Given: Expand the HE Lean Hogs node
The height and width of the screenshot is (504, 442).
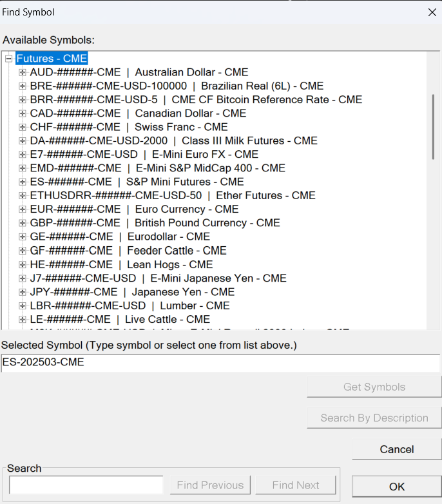Looking at the screenshot, I should coord(23,264).
